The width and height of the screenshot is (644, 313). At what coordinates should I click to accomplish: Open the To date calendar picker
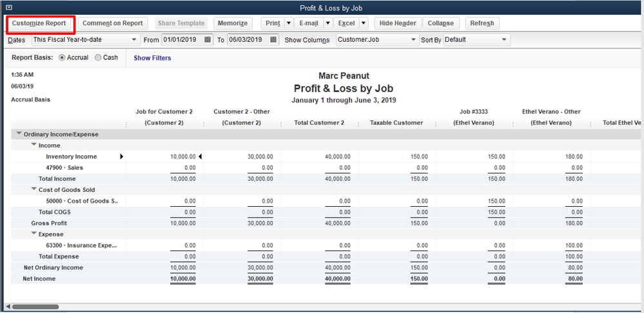(274, 40)
